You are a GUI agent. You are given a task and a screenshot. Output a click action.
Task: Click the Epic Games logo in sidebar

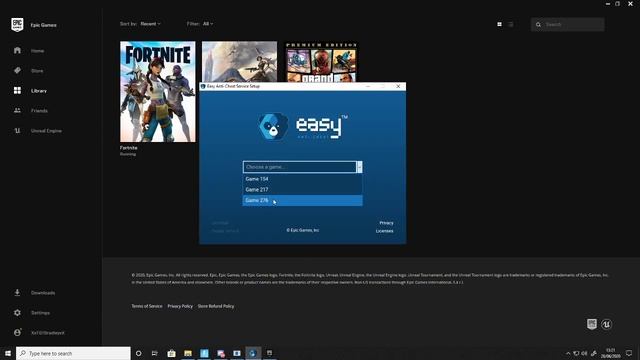(x=17, y=25)
